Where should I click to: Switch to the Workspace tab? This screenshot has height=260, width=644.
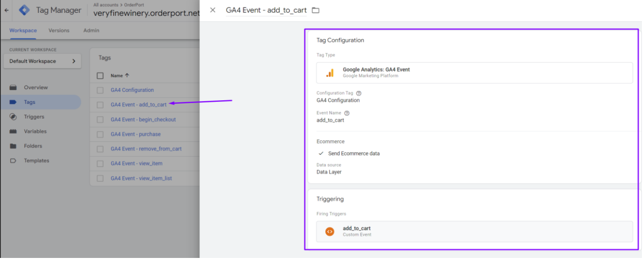coord(23,30)
